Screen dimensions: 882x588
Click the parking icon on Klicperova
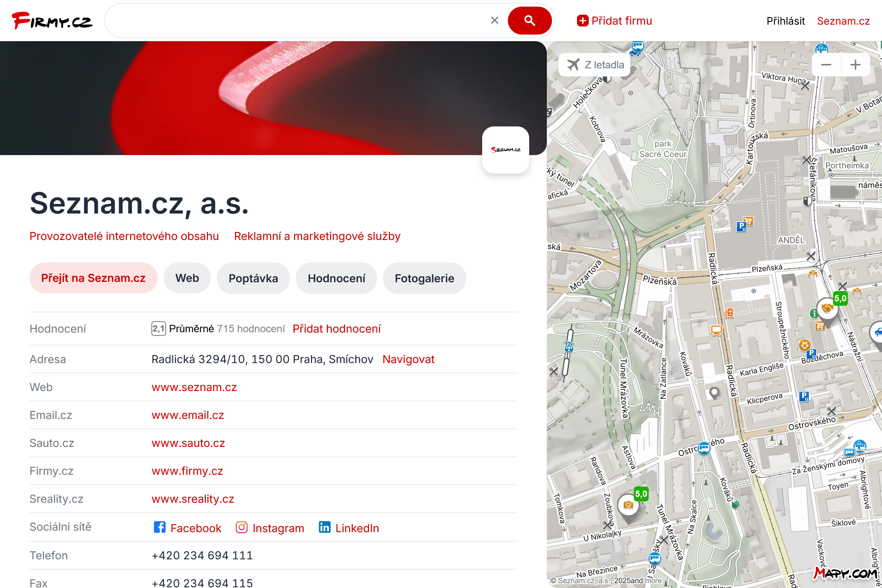(x=804, y=396)
